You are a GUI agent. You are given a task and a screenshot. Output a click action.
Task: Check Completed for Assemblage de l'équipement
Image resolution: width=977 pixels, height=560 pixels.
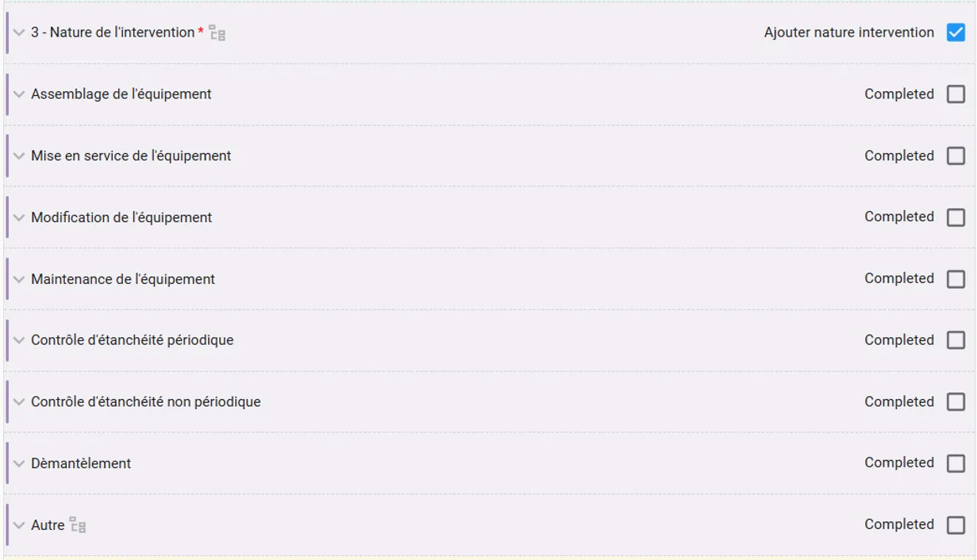point(956,94)
